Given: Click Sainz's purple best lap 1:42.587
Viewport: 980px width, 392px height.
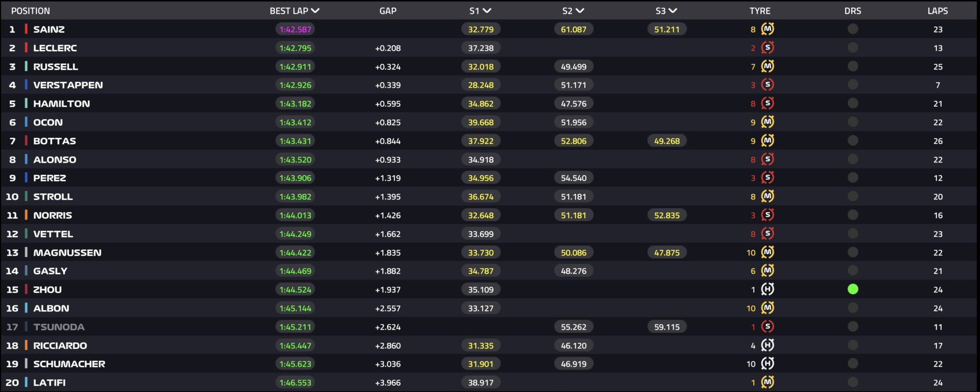Looking at the screenshot, I should click(295, 29).
